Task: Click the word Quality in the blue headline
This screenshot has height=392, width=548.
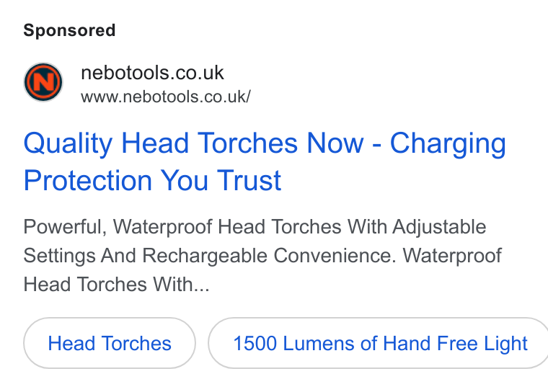Action: click(x=68, y=144)
